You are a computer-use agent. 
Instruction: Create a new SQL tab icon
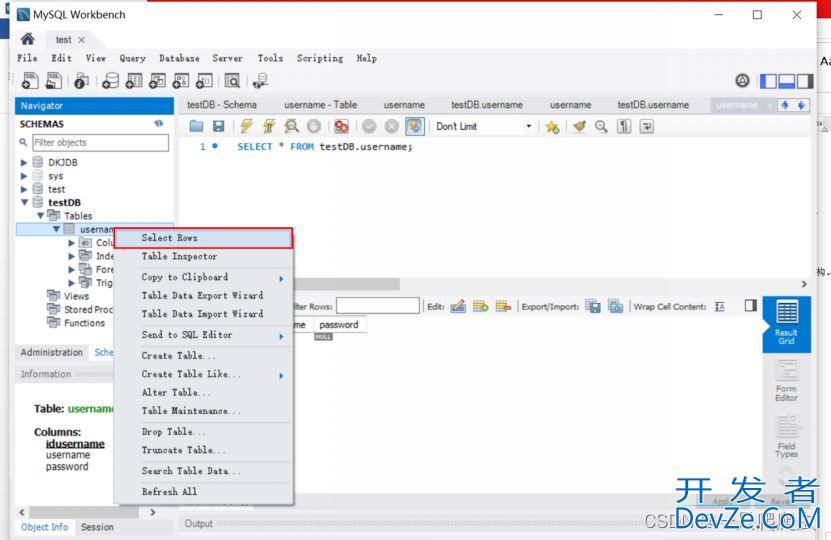click(30, 81)
